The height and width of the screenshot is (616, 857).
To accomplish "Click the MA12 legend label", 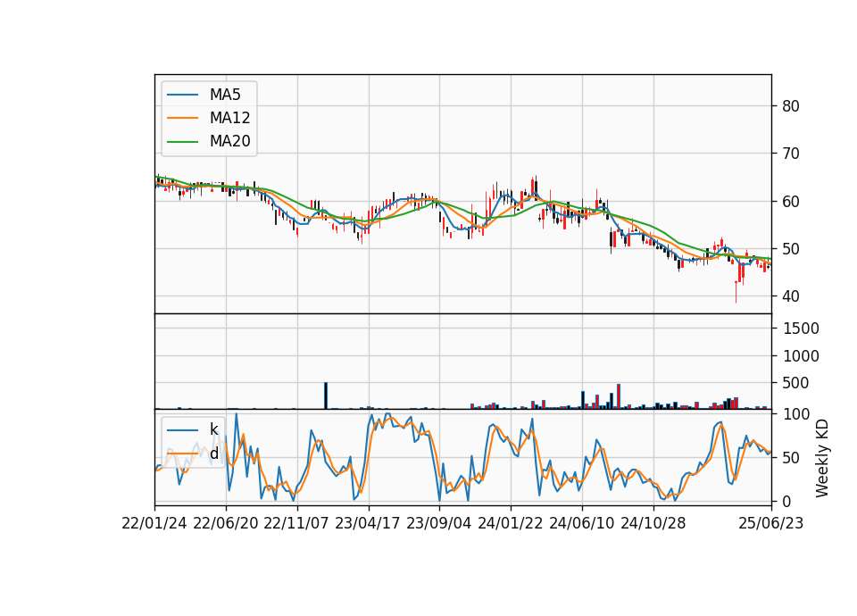I will pos(229,118).
